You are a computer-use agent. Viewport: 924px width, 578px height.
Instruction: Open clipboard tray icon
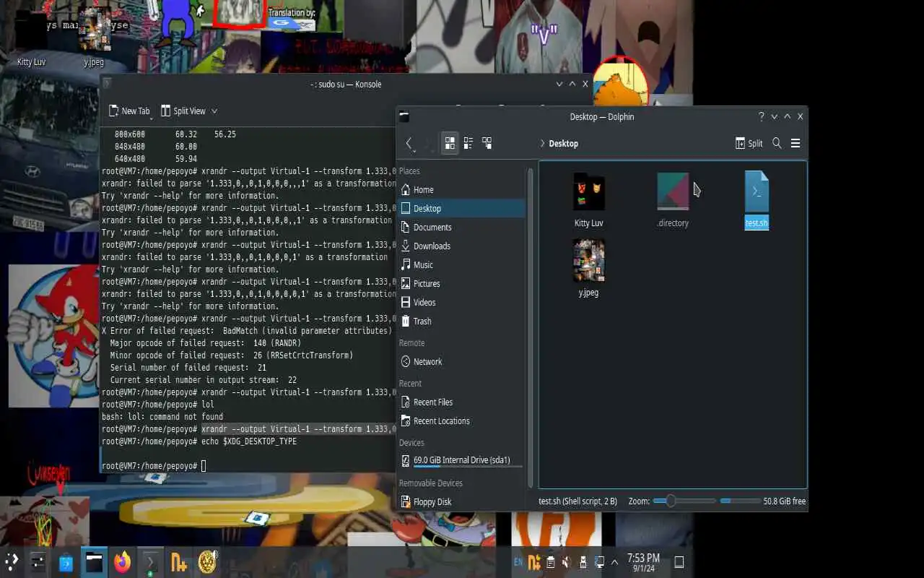pos(551,561)
